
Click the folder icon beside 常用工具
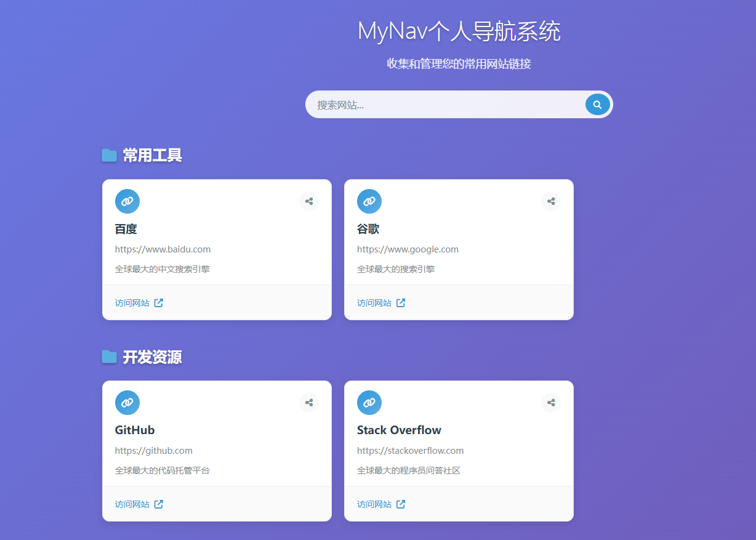click(x=109, y=155)
